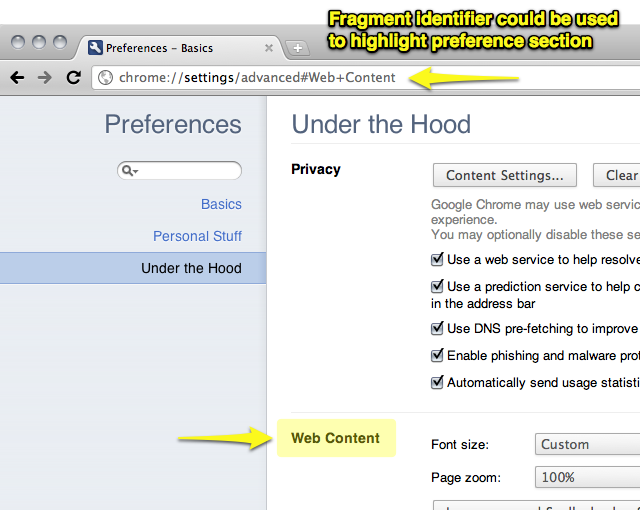Click the chrome://settings address bar
The width and height of the screenshot is (640, 510).
(300, 77)
